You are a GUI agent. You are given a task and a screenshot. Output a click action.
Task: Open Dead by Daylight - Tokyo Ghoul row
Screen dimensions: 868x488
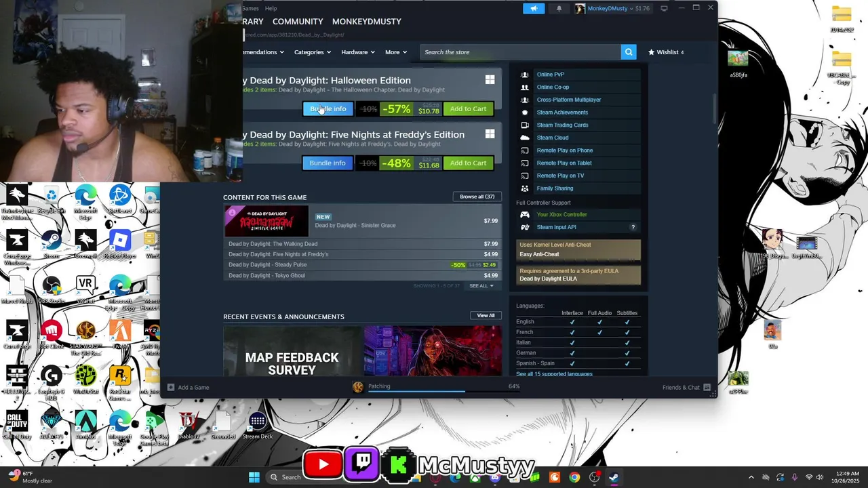(x=363, y=276)
